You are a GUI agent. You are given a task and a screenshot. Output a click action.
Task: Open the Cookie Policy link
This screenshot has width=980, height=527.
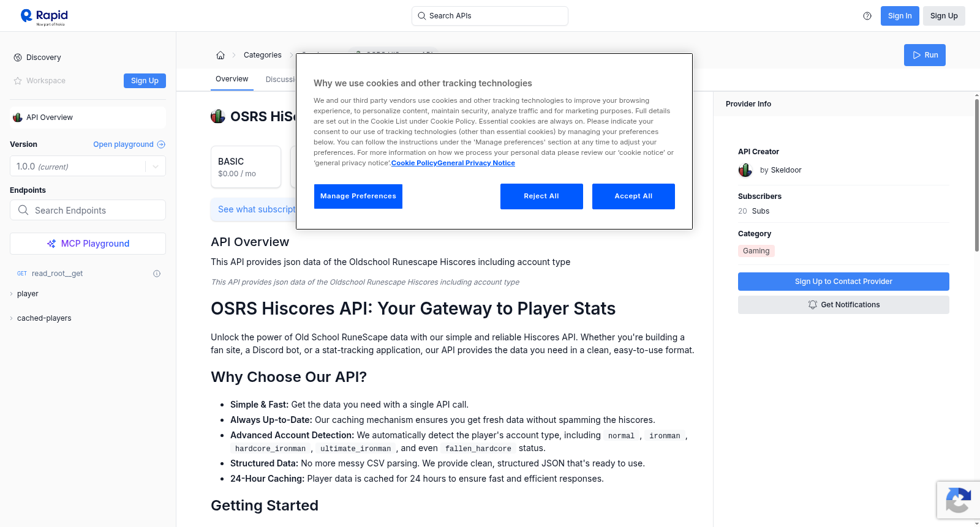[x=414, y=163]
